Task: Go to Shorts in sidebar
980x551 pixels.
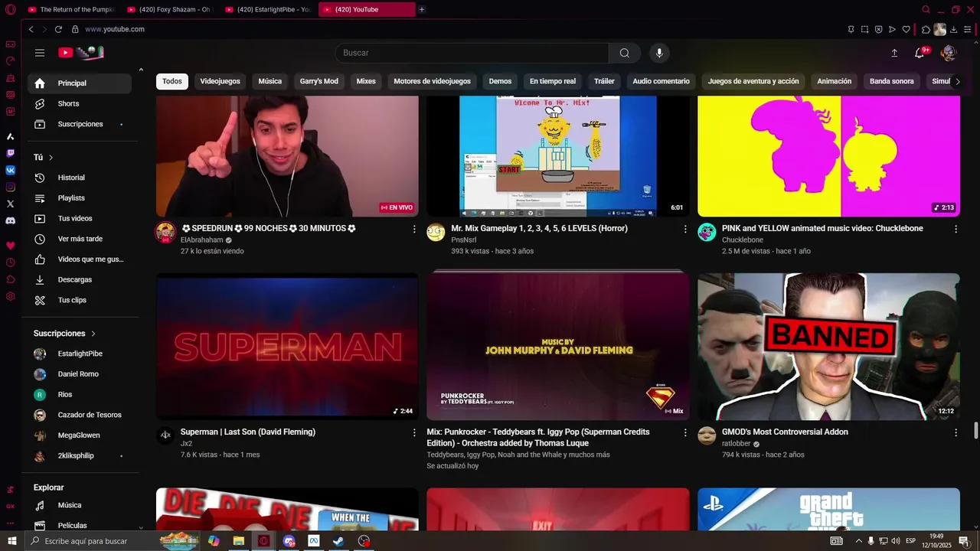Action: click(x=80, y=103)
